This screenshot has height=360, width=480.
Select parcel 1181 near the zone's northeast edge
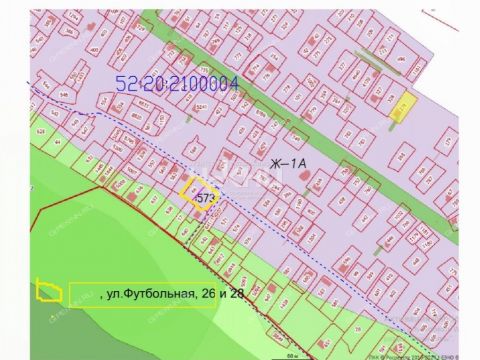417,71
